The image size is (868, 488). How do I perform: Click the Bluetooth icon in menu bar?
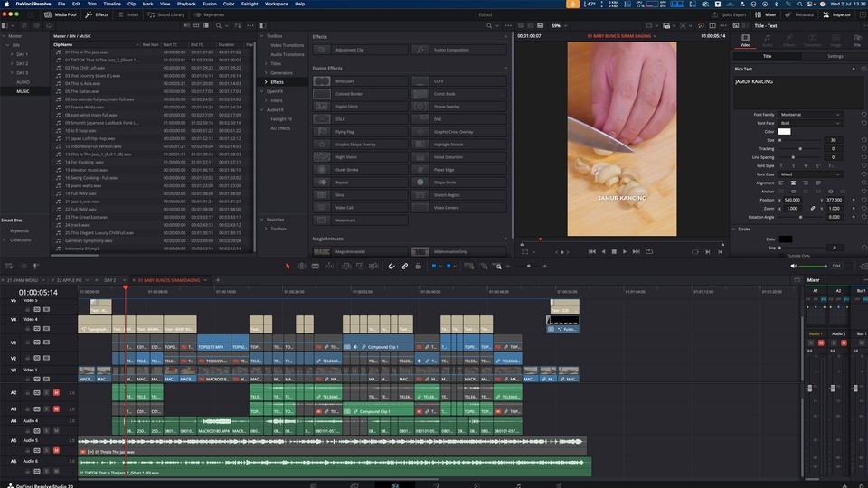coord(776,4)
